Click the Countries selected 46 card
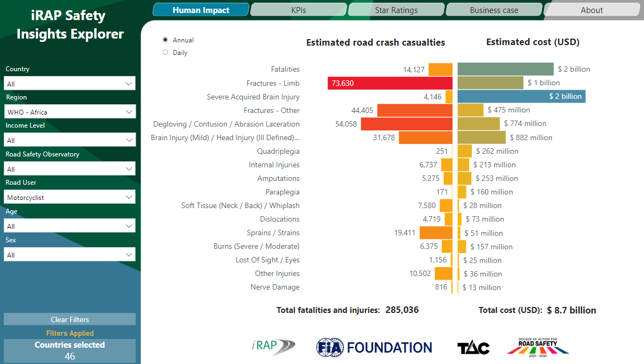 point(70,350)
